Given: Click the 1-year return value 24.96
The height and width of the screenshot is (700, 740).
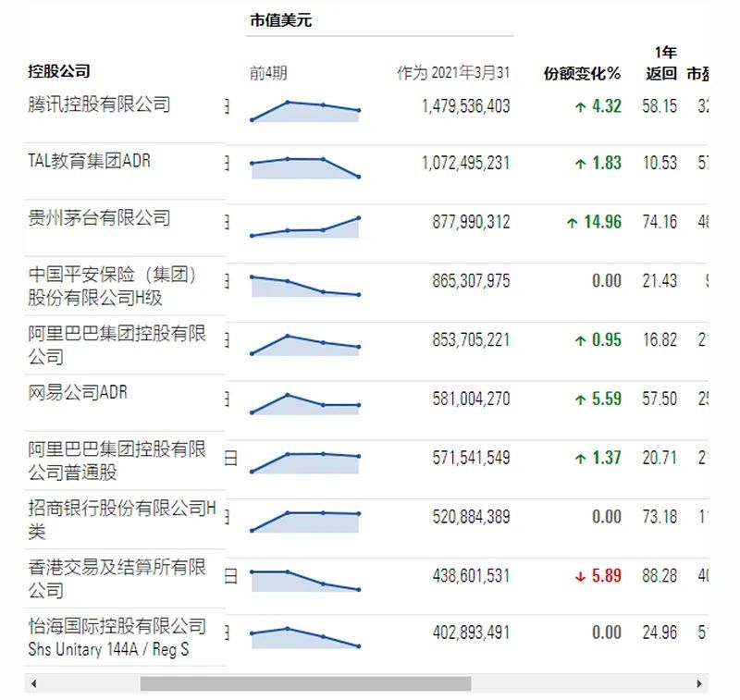Looking at the screenshot, I should click(x=660, y=632).
